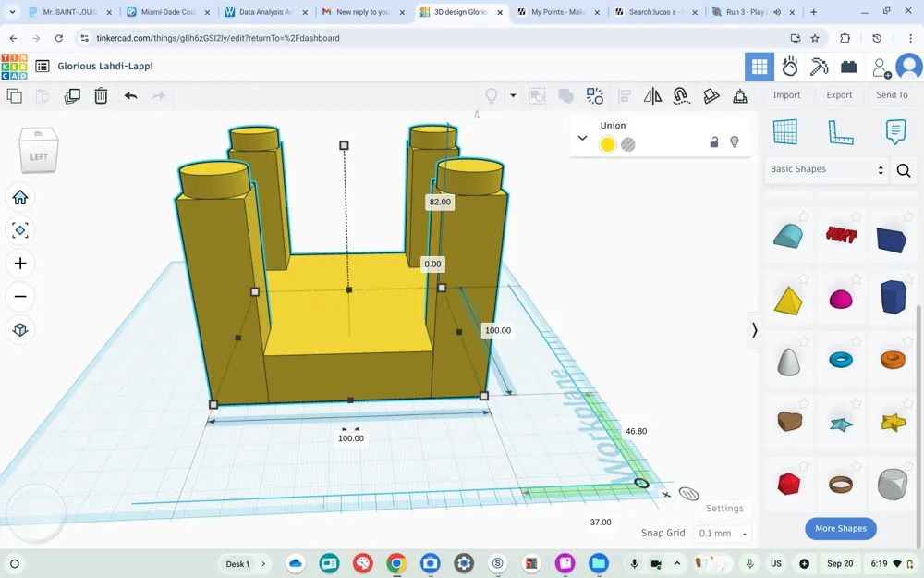Click the Drop to workplane tool
This screenshot has width=924, height=578.
coord(739,95)
